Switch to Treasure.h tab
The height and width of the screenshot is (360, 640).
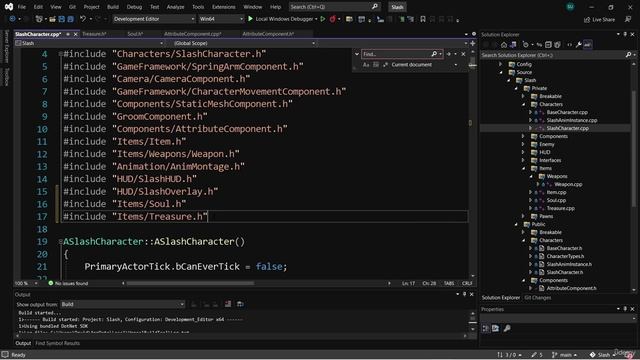(x=94, y=34)
